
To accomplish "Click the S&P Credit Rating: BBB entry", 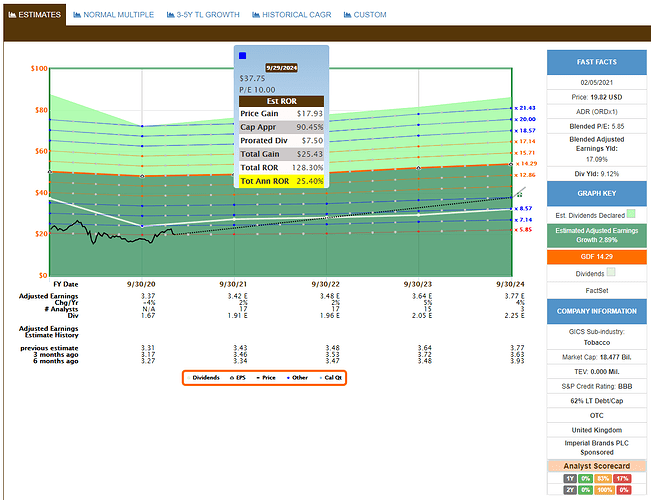I will click(597, 386).
